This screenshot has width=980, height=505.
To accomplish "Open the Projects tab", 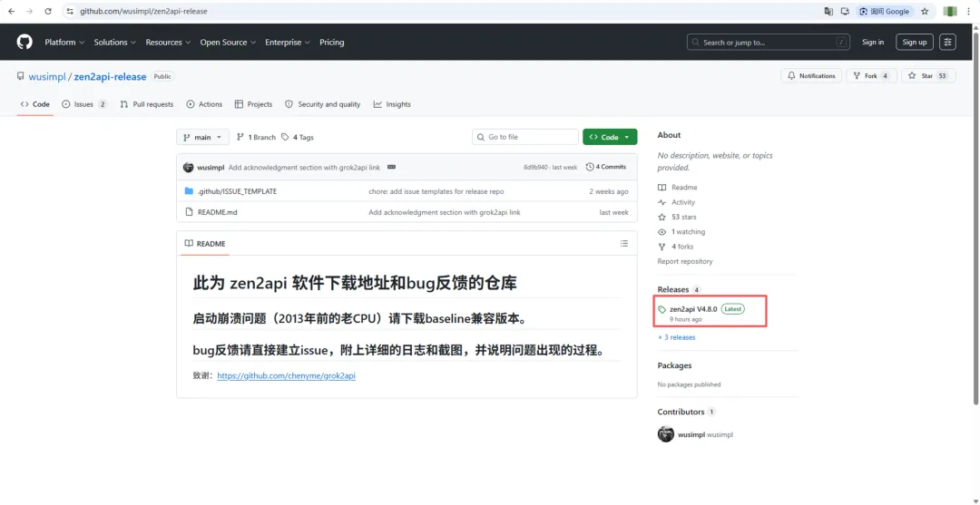I will 254,104.
